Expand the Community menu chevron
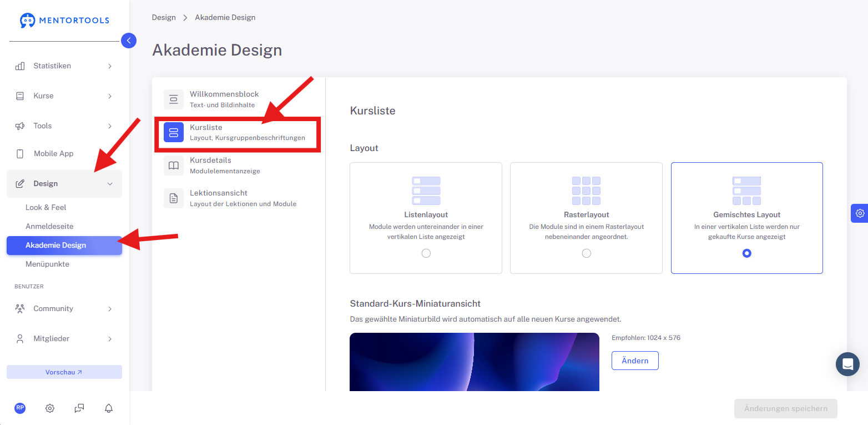The width and height of the screenshot is (868, 425). click(x=110, y=309)
